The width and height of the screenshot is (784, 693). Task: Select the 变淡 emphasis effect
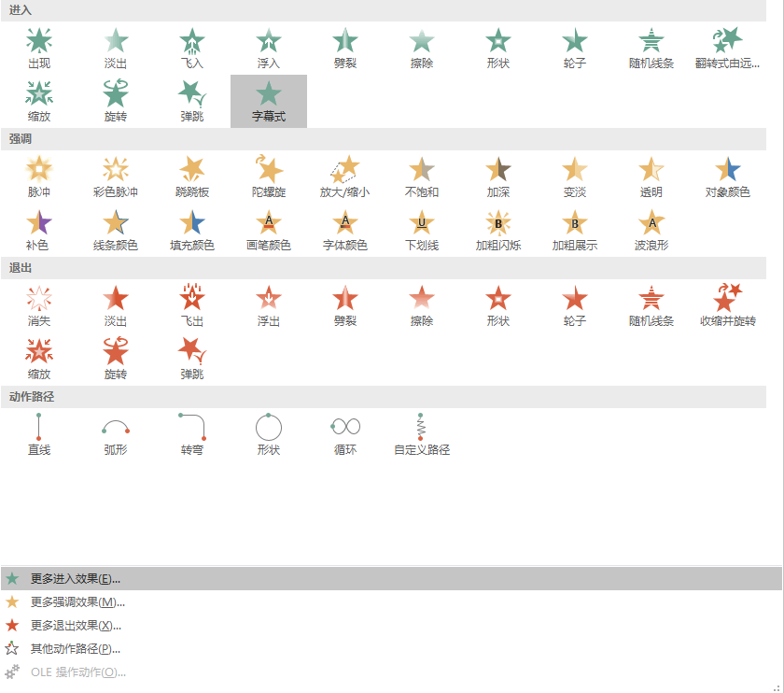575,177
